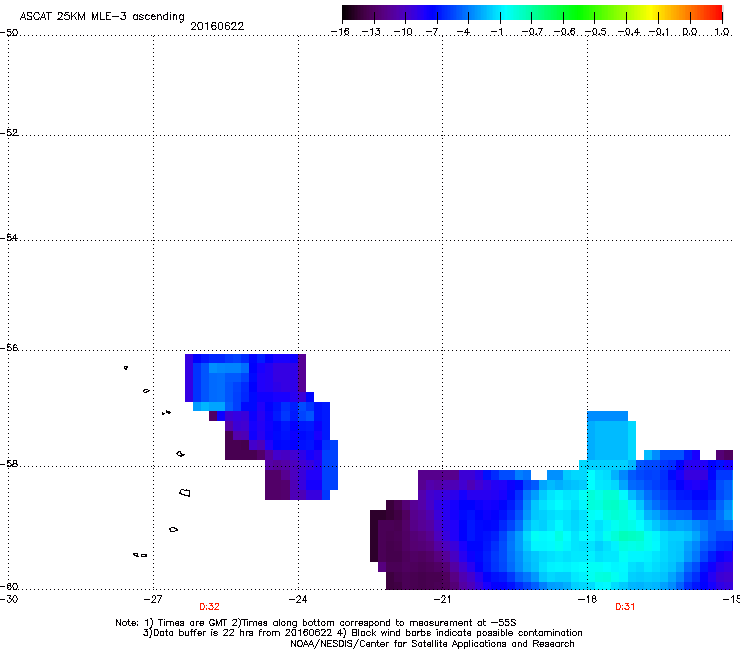
Task: Click the black-purple start of the color bar
Action: pos(350,13)
